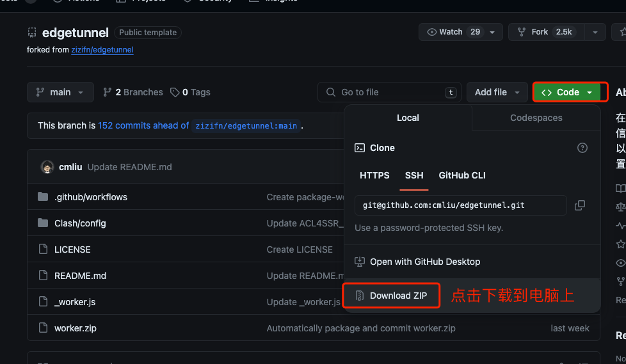The image size is (626, 364).
Task: Open the Clash/config folder
Action: [x=80, y=223]
